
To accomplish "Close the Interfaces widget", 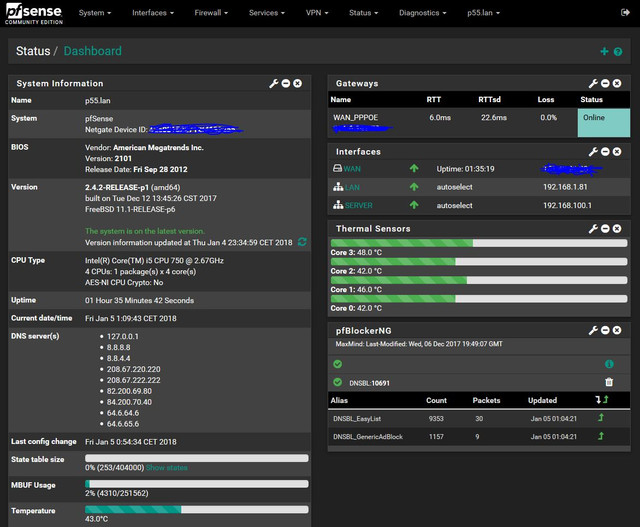I will pos(617,151).
